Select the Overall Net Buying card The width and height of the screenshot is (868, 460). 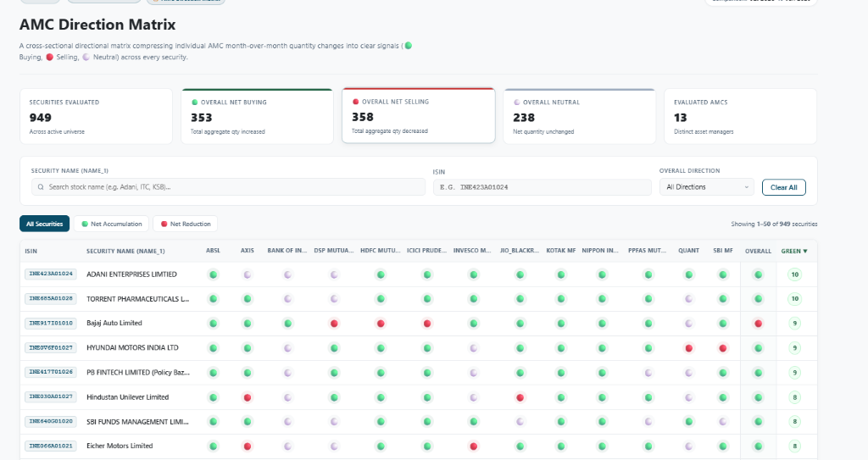(257, 116)
